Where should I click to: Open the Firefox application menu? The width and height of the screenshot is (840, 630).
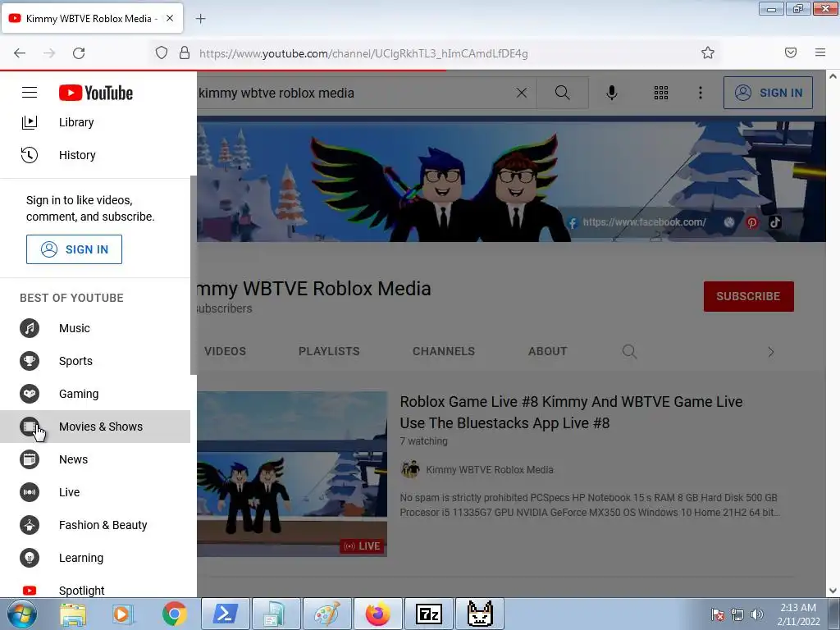(820, 52)
